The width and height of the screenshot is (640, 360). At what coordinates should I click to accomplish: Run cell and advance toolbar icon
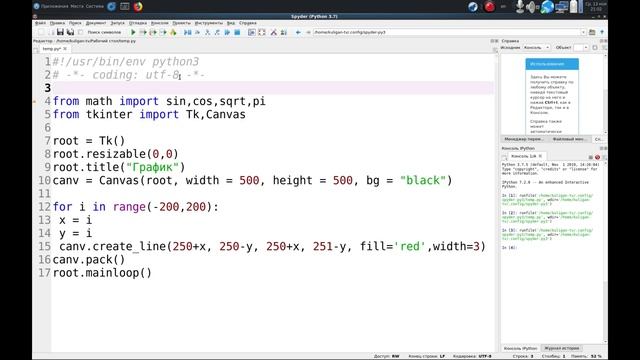point(153,32)
